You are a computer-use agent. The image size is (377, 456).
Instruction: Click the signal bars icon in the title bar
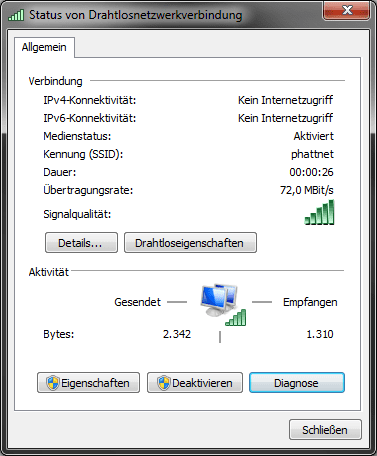(x=16, y=15)
